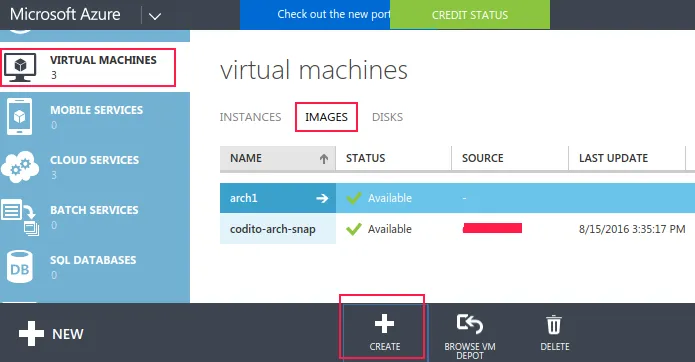This screenshot has width=695, height=362.
Task: Open the BATCH SERVICES sidebar item
Action: point(95,217)
